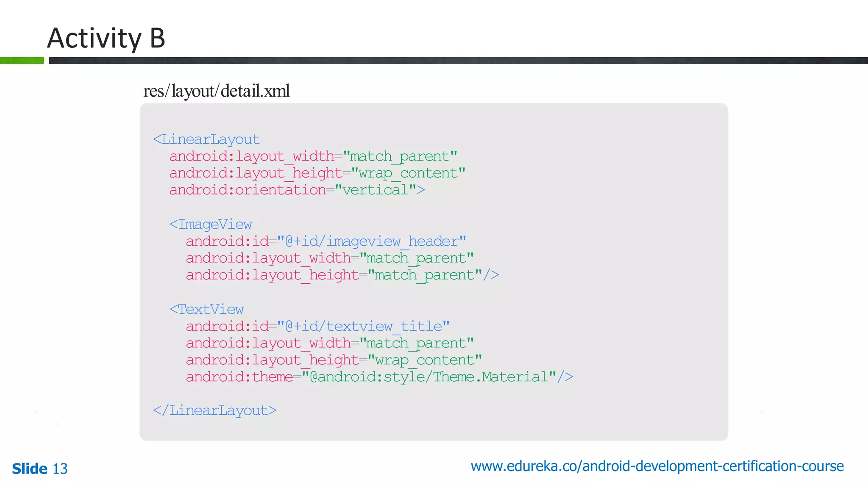Click the closing '</LinearLayout>' tag
Viewport: 868px width, 488px height.
click(x=214, y=410)
